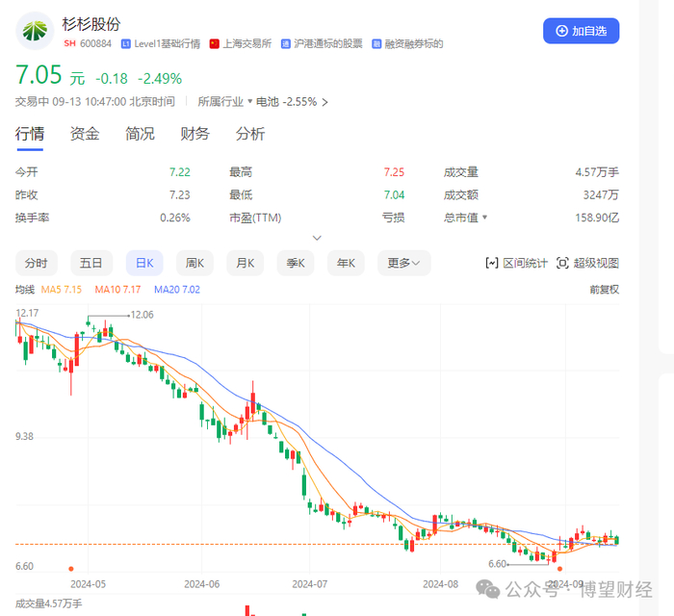
Task: Click the 12.06 high price marker
Action: click(x=142, y=315)
